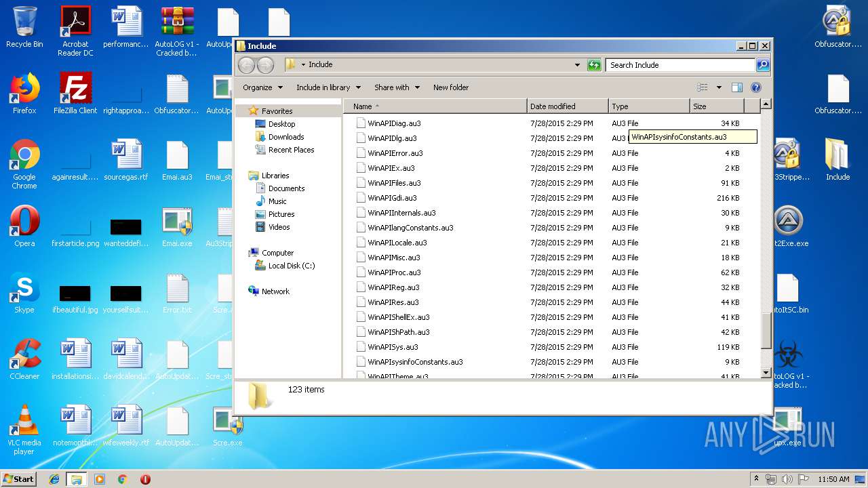Select Network in navigation pane

(275, 291)
